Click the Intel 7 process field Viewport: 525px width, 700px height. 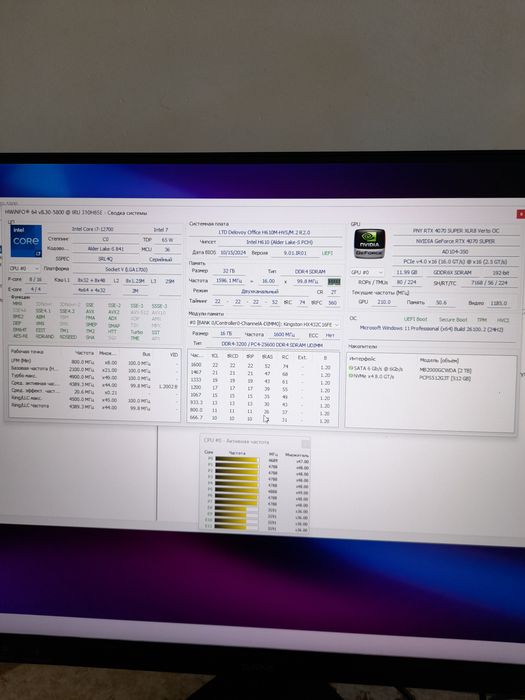[161, 229]
